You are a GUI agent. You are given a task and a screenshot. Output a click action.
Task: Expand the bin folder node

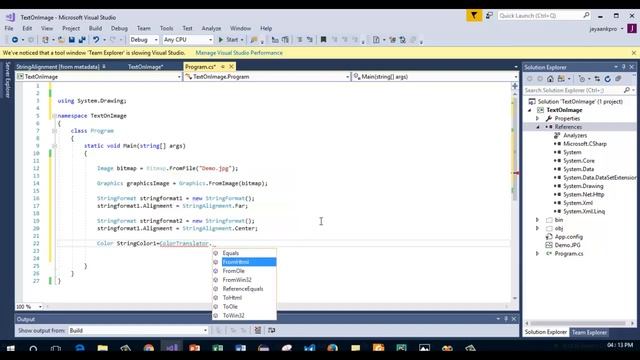538,220
